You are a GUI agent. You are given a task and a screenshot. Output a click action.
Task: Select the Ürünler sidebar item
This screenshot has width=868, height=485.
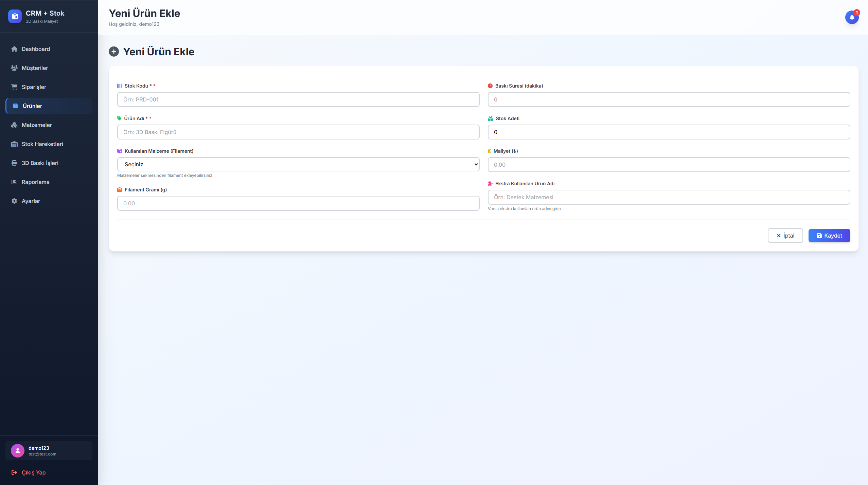(x=32, y=106)
